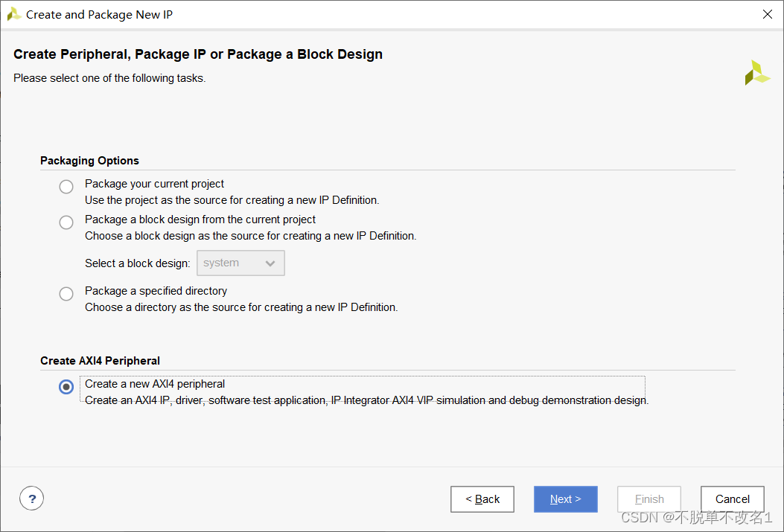Choose 'Package a block design' radio option
The width and height of the screenshot is (784, 532).
66,222
